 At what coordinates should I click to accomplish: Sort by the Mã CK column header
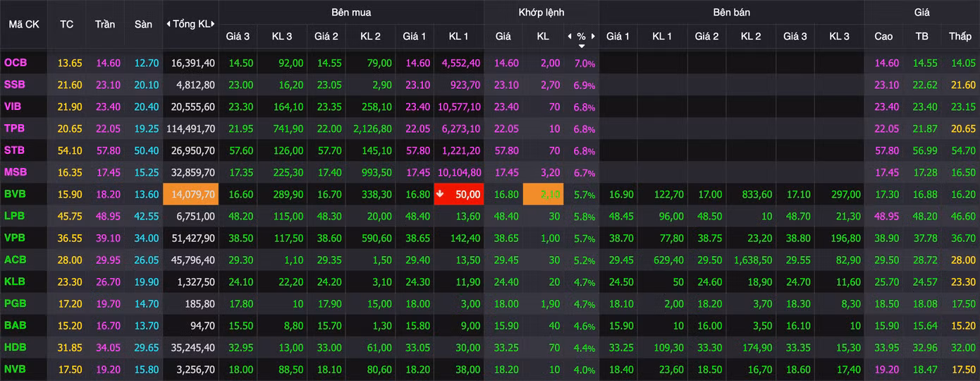click(24, 24)
